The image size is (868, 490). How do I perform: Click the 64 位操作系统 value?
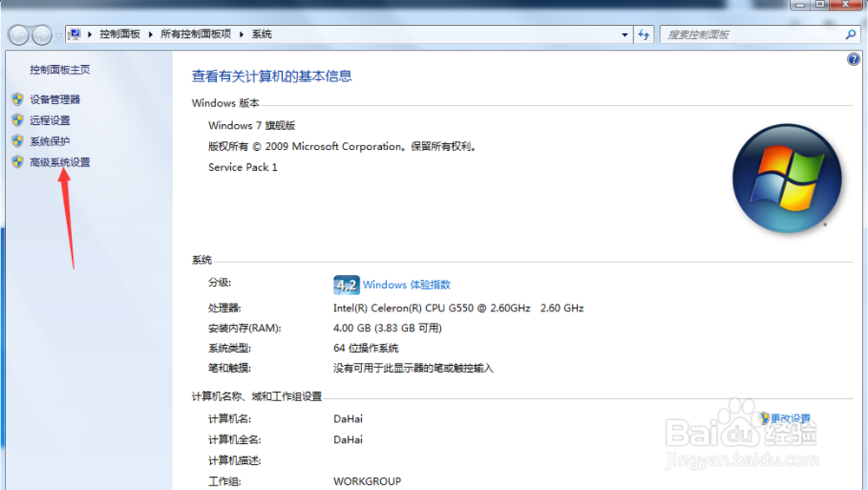(x=366, y=348)
